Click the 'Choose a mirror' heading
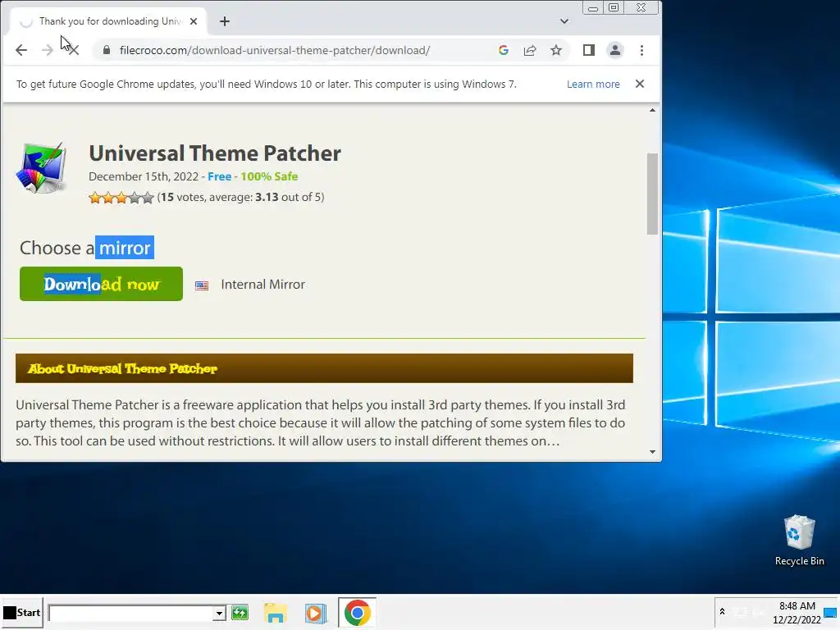This screenshot has width=840, height=630. (x=87, y=248)
